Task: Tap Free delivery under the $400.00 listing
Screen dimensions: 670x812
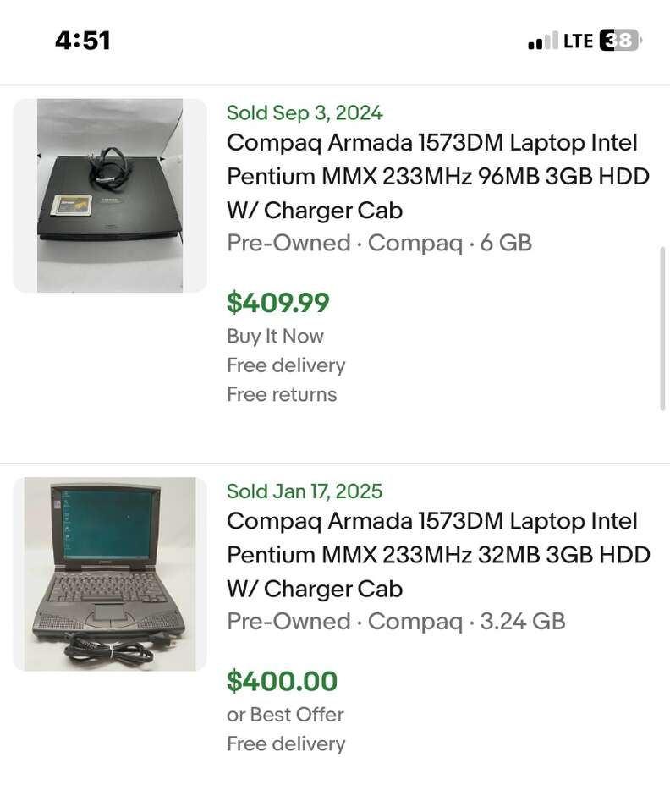Action: click(x=286, y=744)
